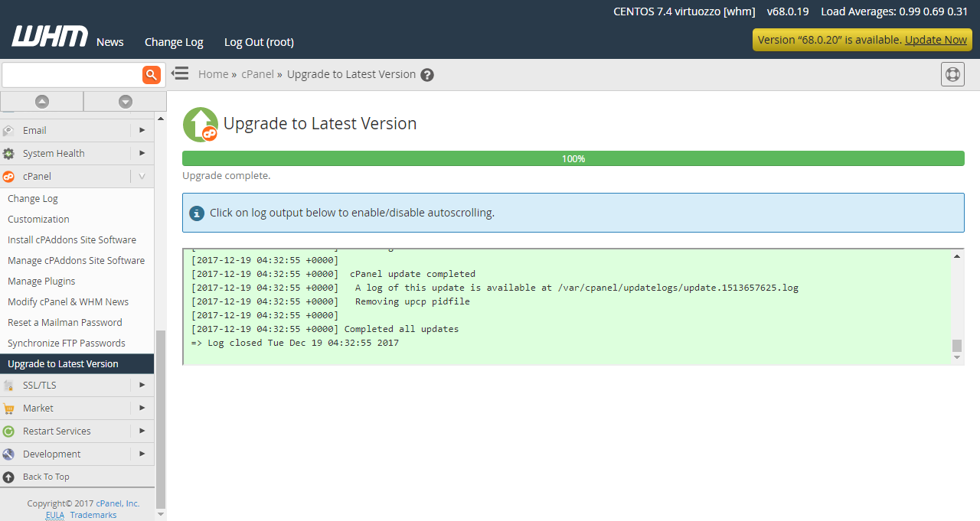Click the 100% green progress bar

pos(573,158)
